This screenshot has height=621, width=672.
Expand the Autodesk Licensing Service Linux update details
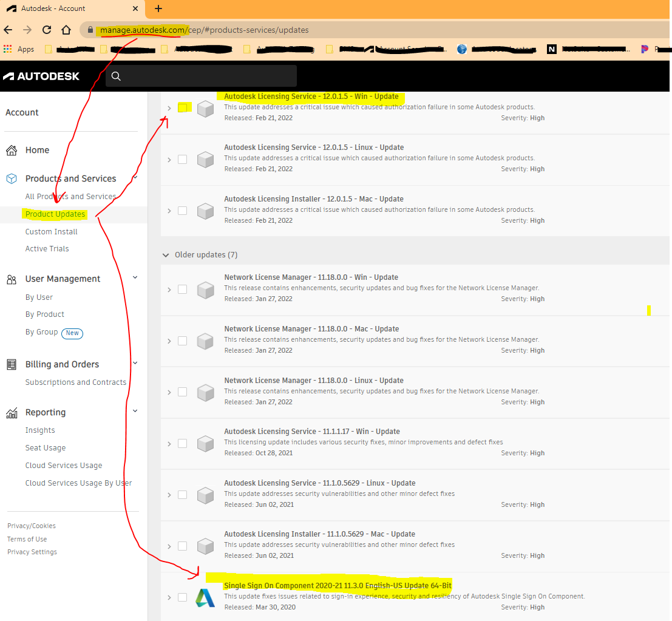pos(169,160)
